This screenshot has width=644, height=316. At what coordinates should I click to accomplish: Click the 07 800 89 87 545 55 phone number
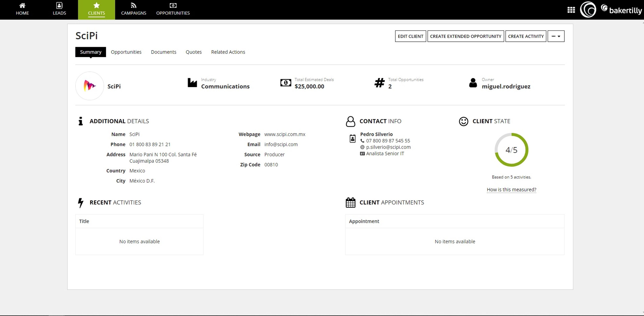tap(388, 141)
